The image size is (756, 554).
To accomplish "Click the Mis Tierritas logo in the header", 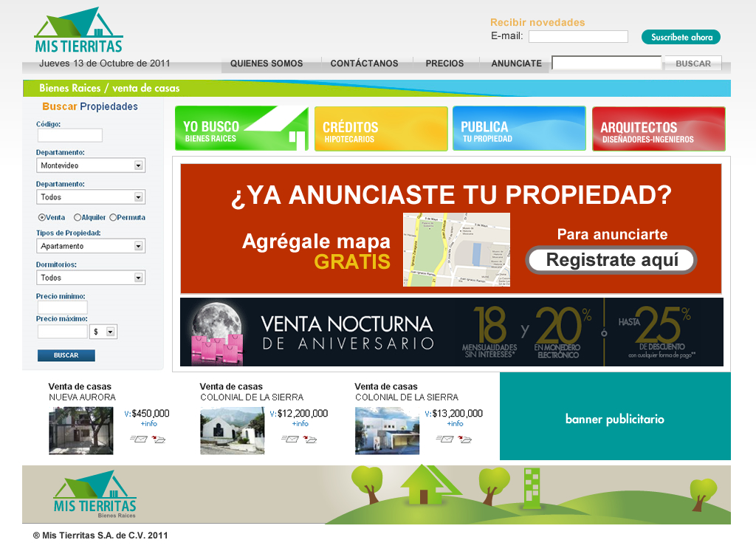I will 78,30.
